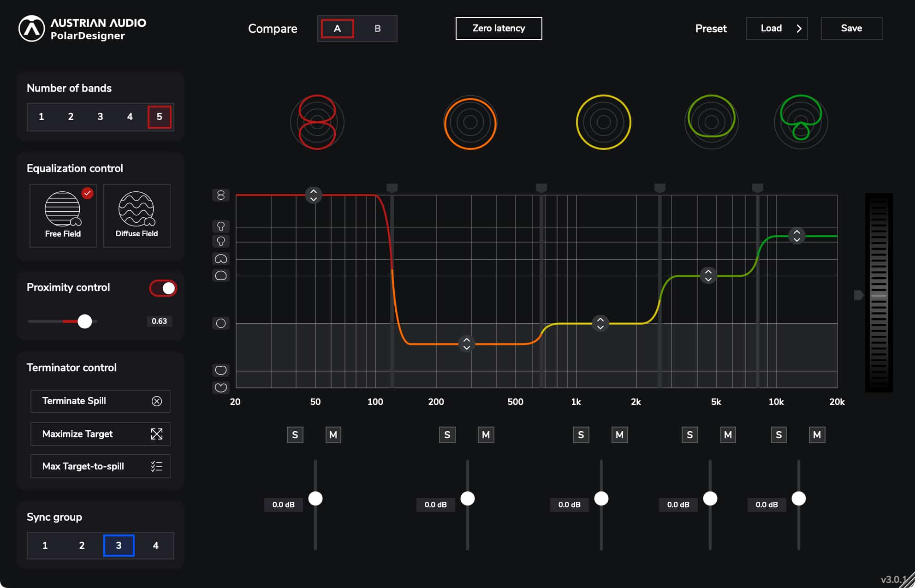Set number of bands to 3
The width and height of the screenshot is (915, 588).
pos(100,117)
